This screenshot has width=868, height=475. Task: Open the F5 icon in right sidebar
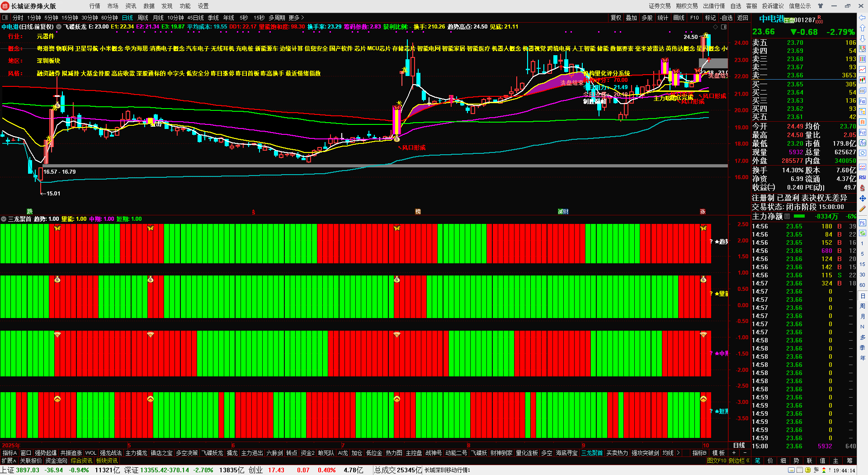click(x=863, y=223)
